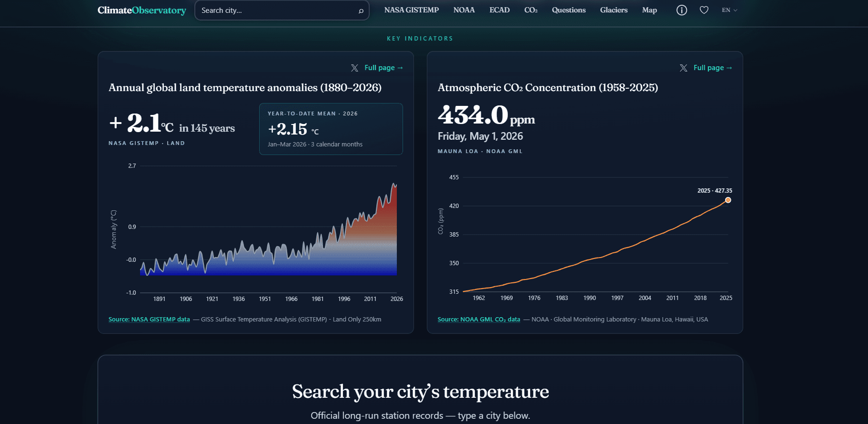Viewport: 868px width, 424px height.
Task: Open the Map page
Action: (649, 10)
